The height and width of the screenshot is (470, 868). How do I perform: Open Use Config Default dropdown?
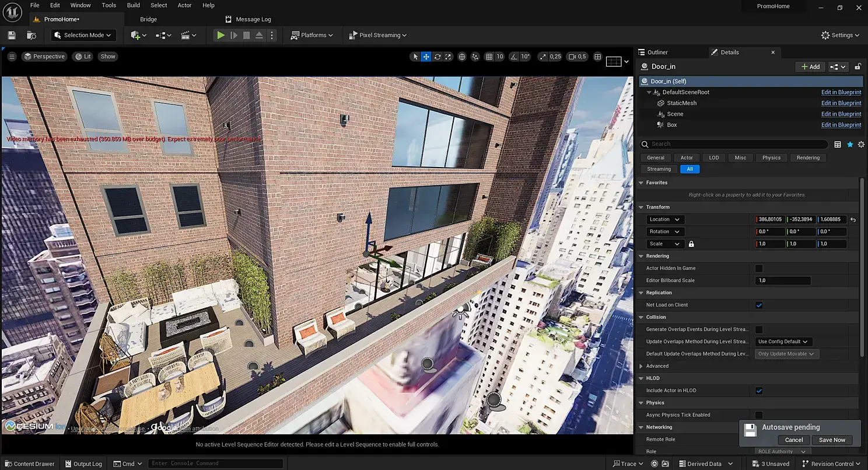tap(783, 342)
